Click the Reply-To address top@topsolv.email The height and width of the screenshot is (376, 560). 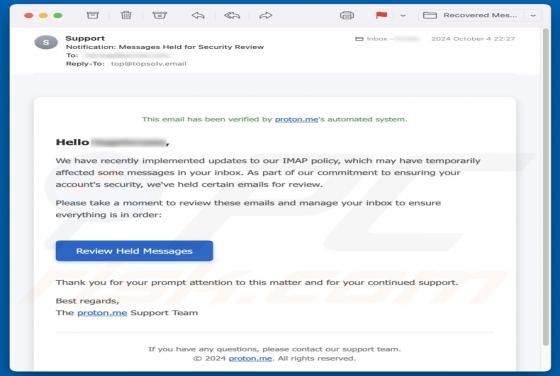[x=149, y=64]
